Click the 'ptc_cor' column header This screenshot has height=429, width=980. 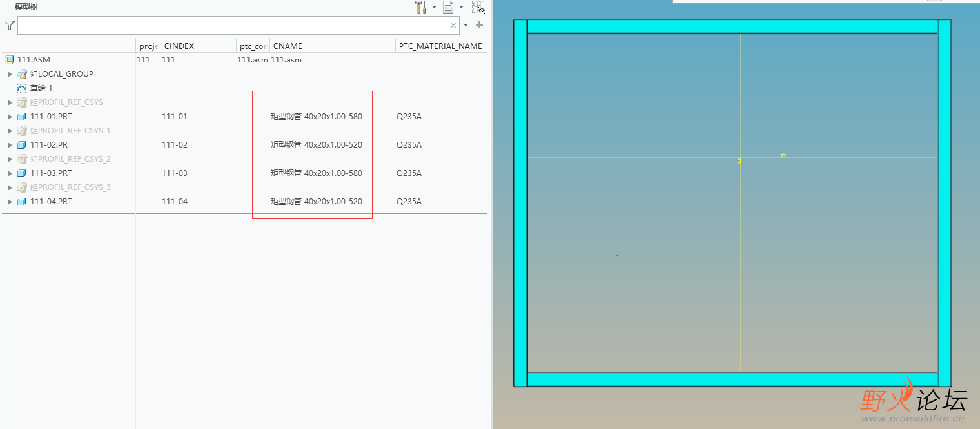pos(253,46)
